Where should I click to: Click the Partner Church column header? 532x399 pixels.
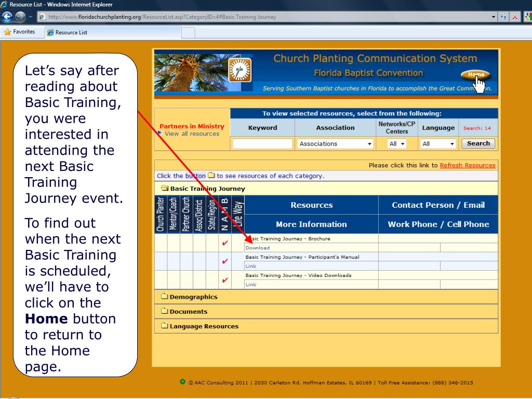click(187, 214)
